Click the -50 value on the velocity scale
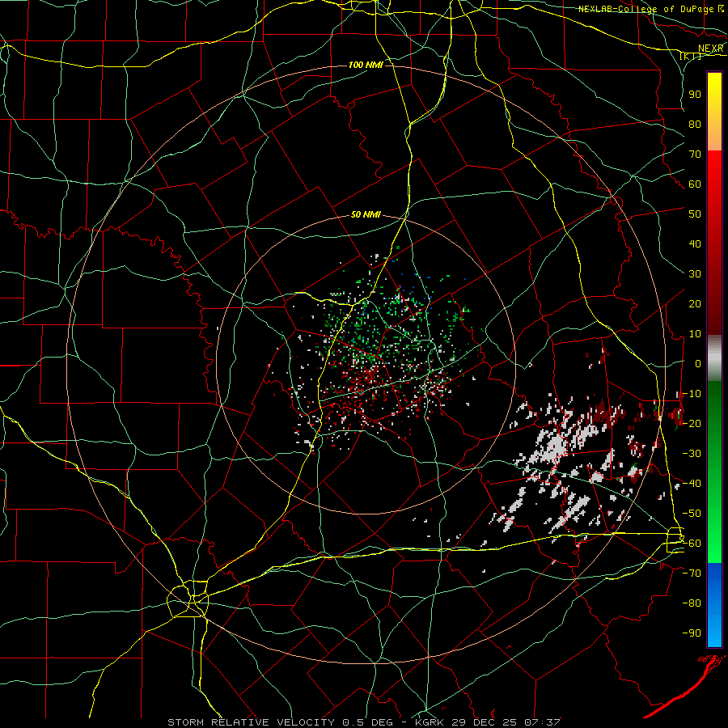 click(x=692, y=514)
